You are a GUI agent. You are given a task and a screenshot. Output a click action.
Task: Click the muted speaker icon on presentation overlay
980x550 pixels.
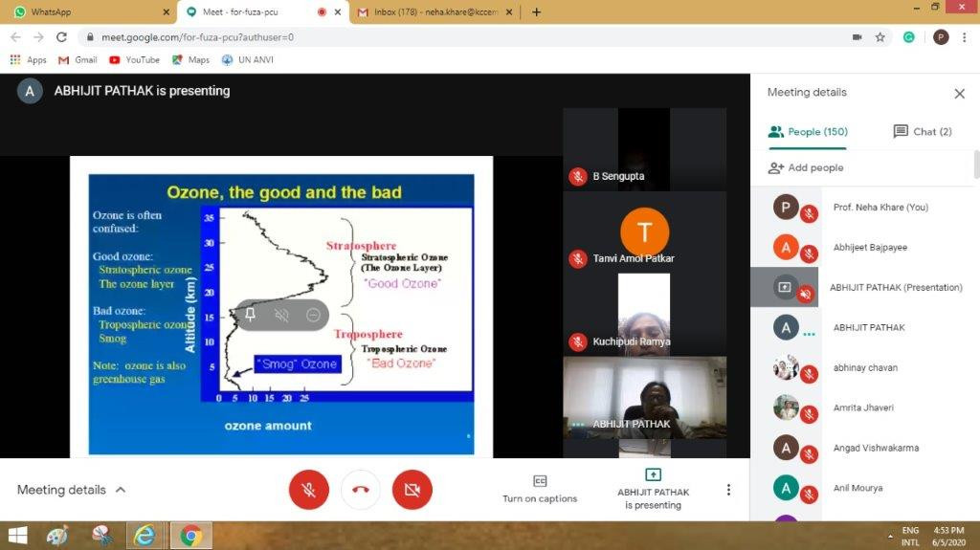(281, 315)
